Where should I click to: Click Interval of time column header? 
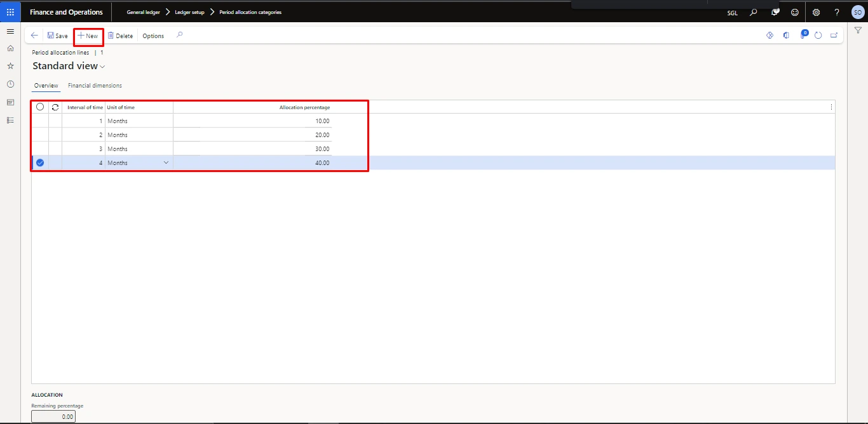click(x=85, y=108)
